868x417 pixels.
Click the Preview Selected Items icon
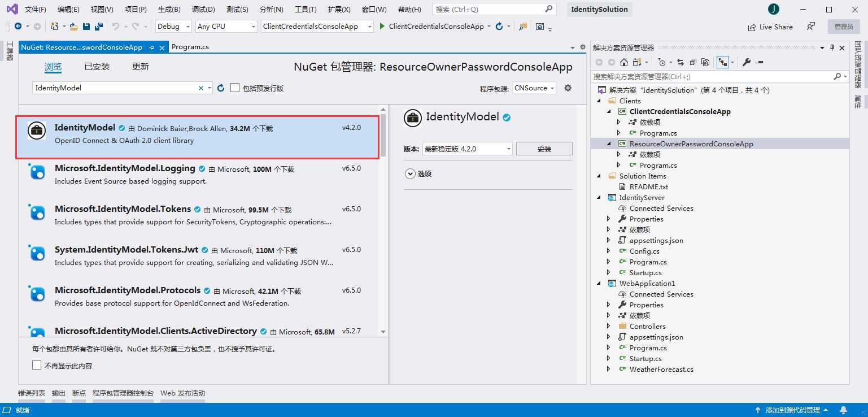(x=759, y=62)
